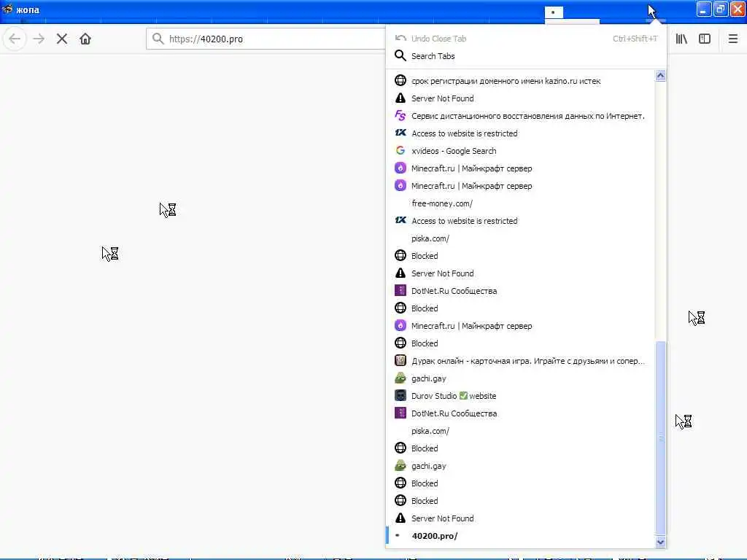Switch to Дурак онлайн карточная игра tab
The image size is (747, 560).
(x=520, y=361)
